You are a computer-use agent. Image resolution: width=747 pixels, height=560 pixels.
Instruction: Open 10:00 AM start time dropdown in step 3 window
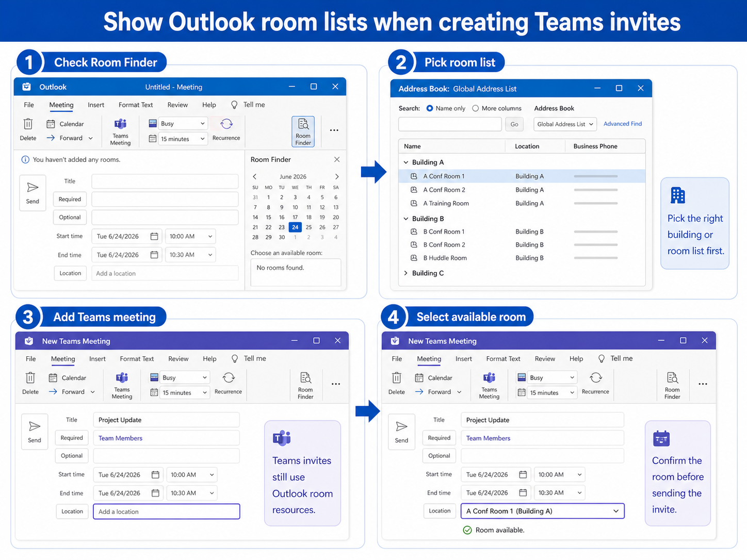192,475
